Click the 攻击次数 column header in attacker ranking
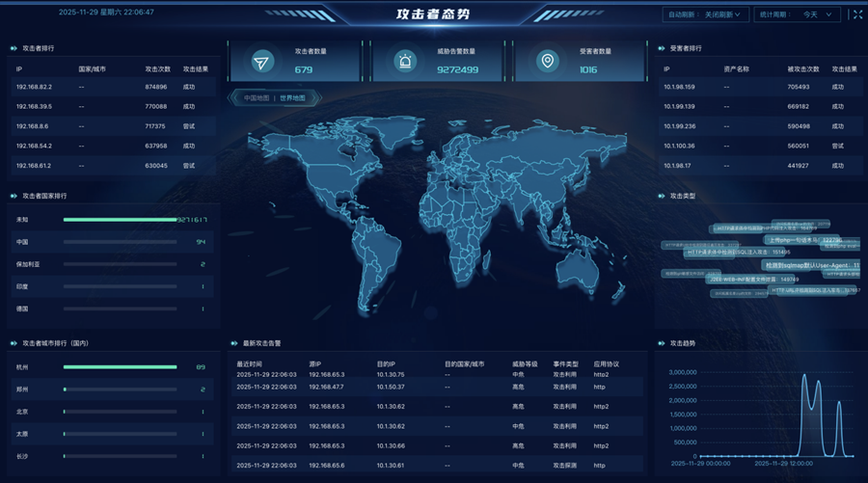The width and height of the screenshot is (868, 483). tap(158, 69)
